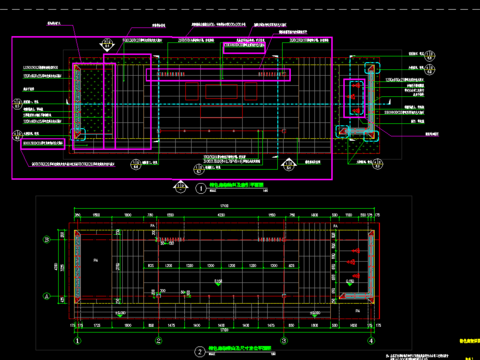
Task: Click grid axis bubble 4 at the bottom right
Action: coord(371,341)
